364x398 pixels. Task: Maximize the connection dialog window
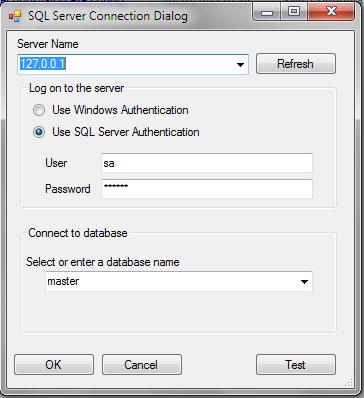pyautogui.click(x=294, y=12)
